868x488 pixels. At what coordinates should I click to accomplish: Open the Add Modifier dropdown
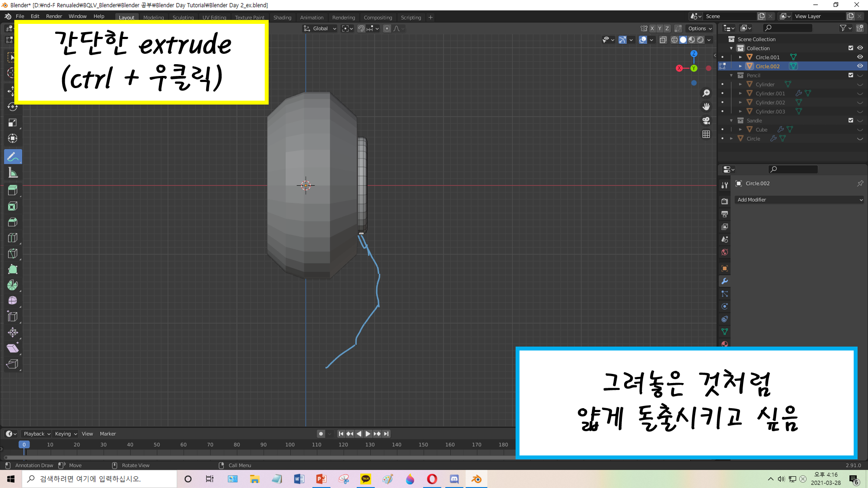coord(799,200)
